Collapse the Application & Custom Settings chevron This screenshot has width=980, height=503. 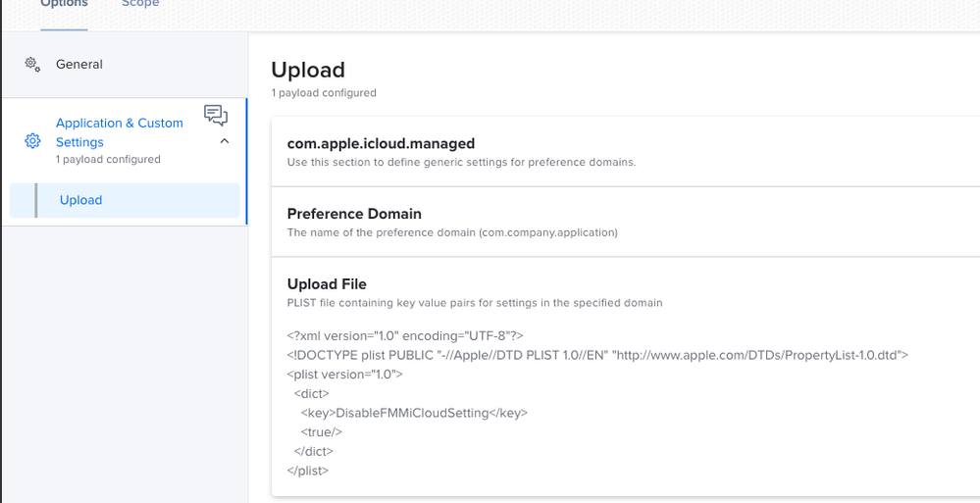pyautogui.click(x=225, y=141)
